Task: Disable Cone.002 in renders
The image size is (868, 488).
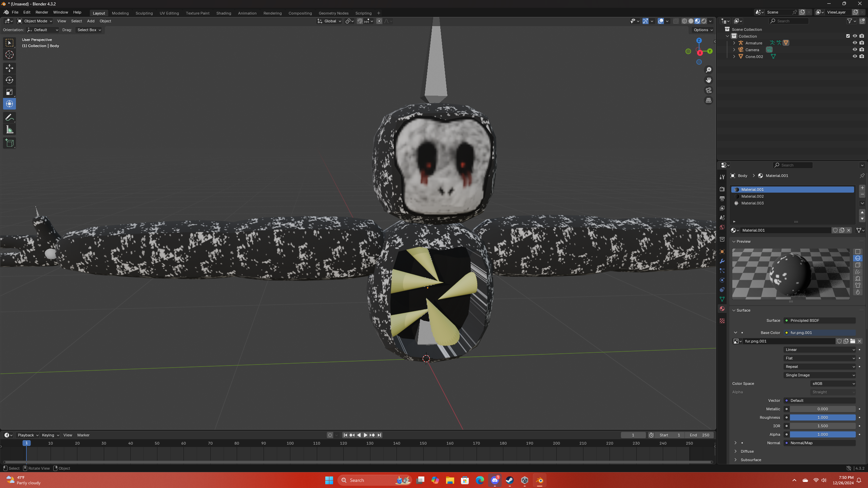Action: 862,56
